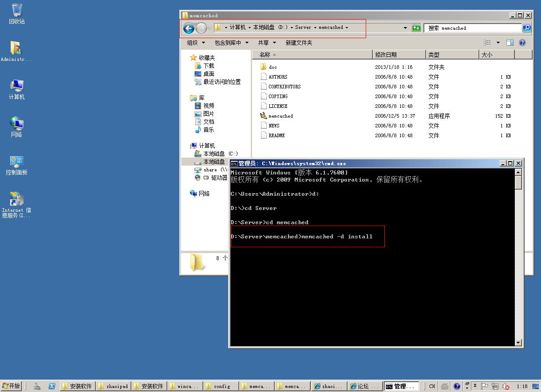This screenshot has height=392, width=541.
Task: Open the 控制面板 desktop icon
Action: (17, 165)
